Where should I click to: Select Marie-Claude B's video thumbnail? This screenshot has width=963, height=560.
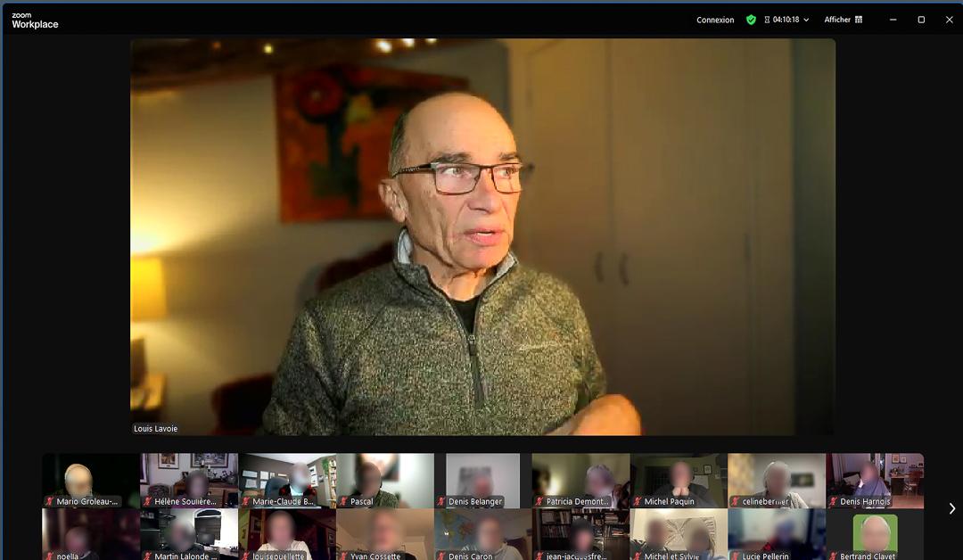(x=287, y=479)
